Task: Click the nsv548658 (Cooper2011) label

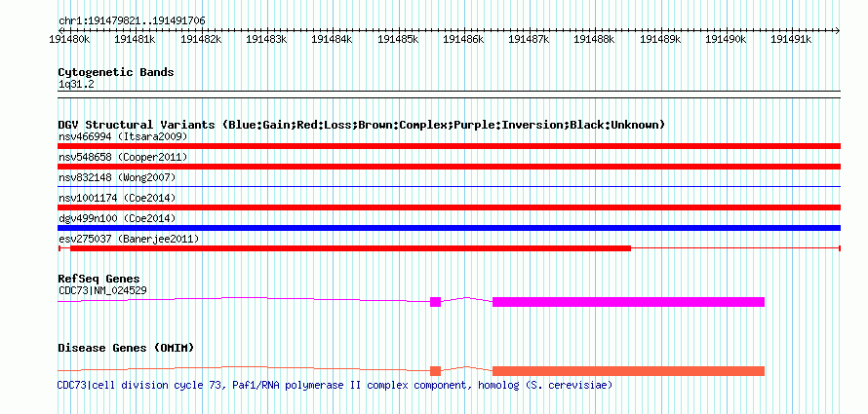Action: [x=123, y=157]
